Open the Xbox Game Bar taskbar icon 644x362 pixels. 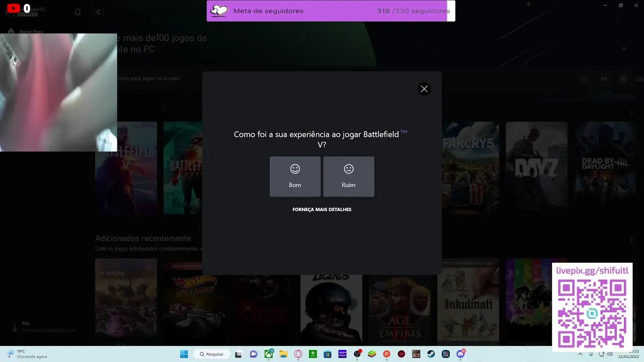[x=312, y=354]
